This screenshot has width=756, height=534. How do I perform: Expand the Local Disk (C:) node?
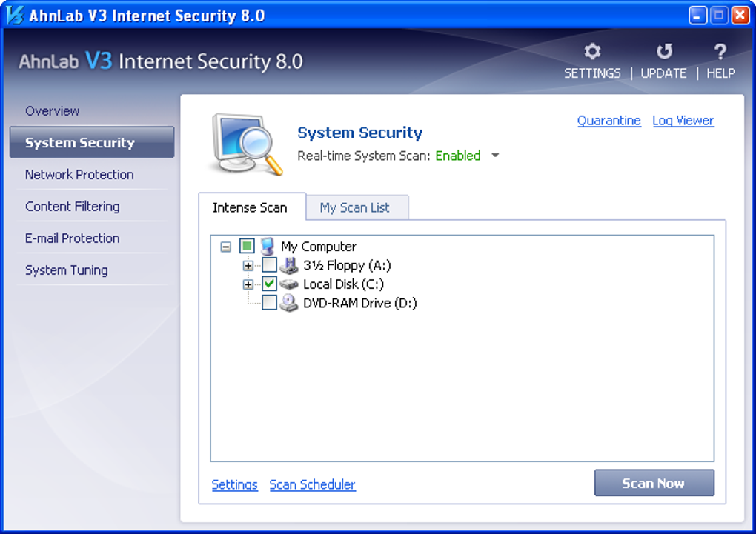248,284
